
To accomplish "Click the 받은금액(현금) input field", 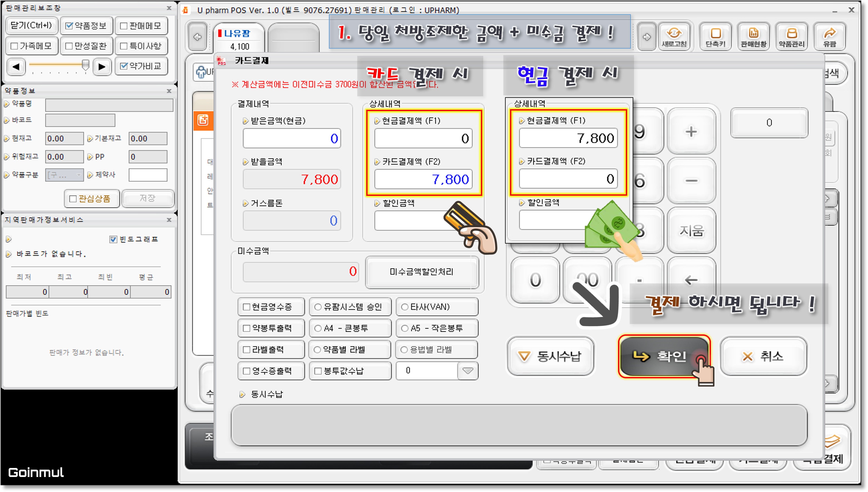I will (292, 138).
